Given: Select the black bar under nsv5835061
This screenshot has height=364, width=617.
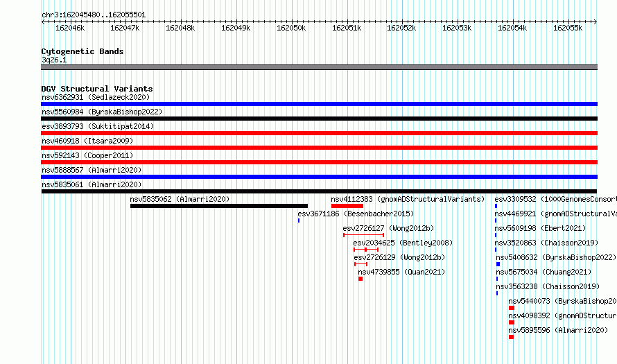Looking at the screenshot, I should 319,191.
